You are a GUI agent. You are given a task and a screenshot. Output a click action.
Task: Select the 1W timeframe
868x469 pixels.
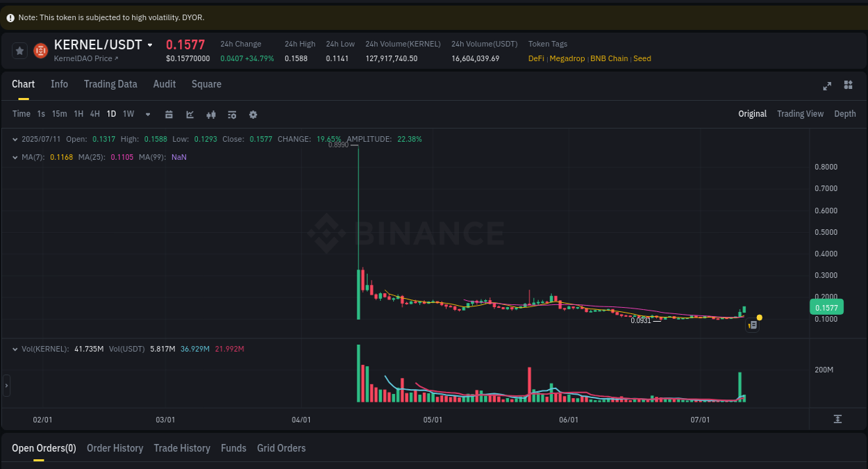point(128,114)
